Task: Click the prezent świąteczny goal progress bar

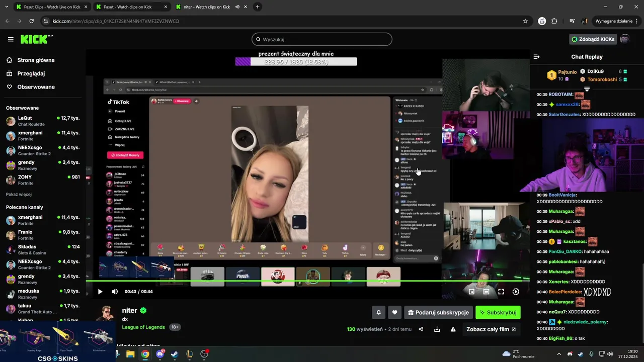Action: 296,61
